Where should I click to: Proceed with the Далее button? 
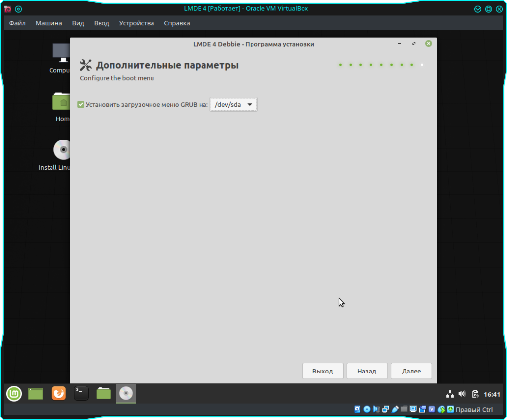411,371
